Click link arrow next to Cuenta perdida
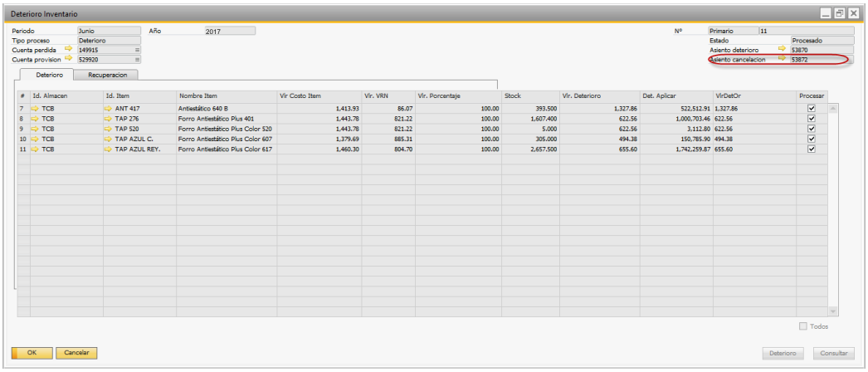Viewport: 868px width, 372px height. [x=68, y=50]
